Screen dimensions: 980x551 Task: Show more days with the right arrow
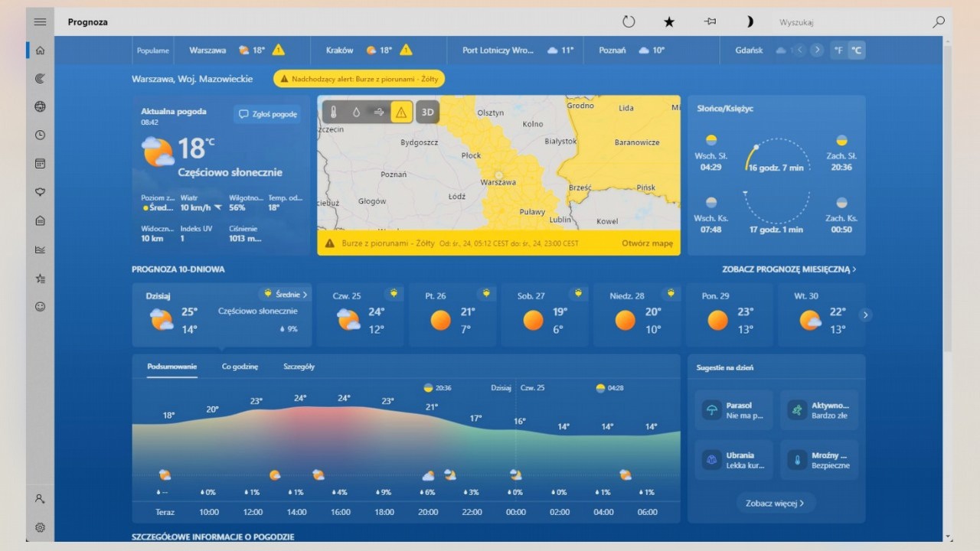tap(866, 315)
